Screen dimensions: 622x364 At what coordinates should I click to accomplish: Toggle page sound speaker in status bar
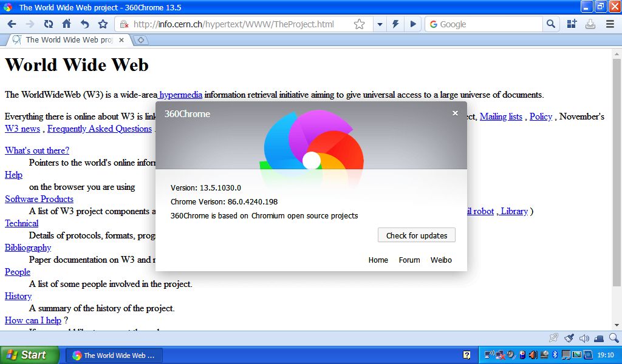coord(584,339)
